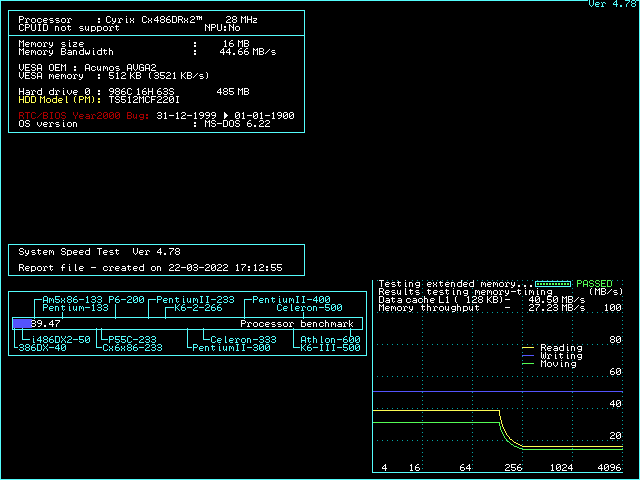Select the K6-III-500 reference label
Image resolution: width=640 pixels, height=480 pixels.
coord(330,348)
